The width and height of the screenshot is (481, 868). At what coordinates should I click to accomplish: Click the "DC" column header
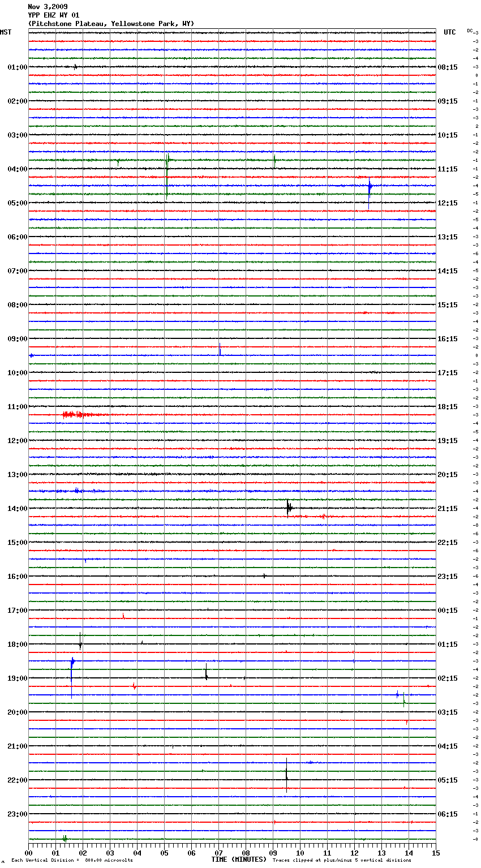pos(470,31)
